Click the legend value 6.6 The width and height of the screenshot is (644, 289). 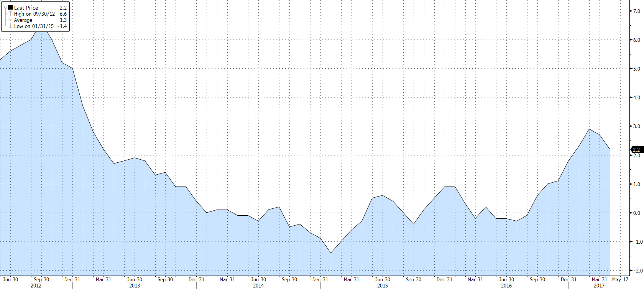[x=63, y=14]
